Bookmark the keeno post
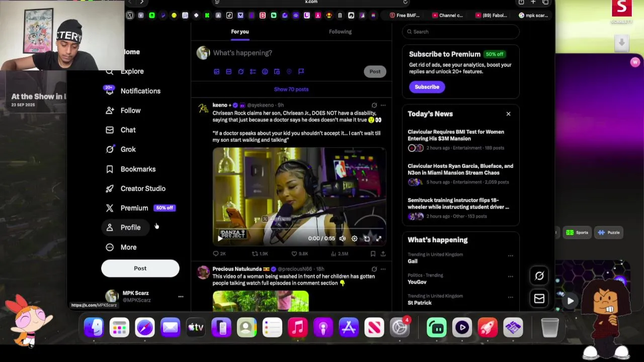Viewport: 644px width, 362px height. point(373,254)
